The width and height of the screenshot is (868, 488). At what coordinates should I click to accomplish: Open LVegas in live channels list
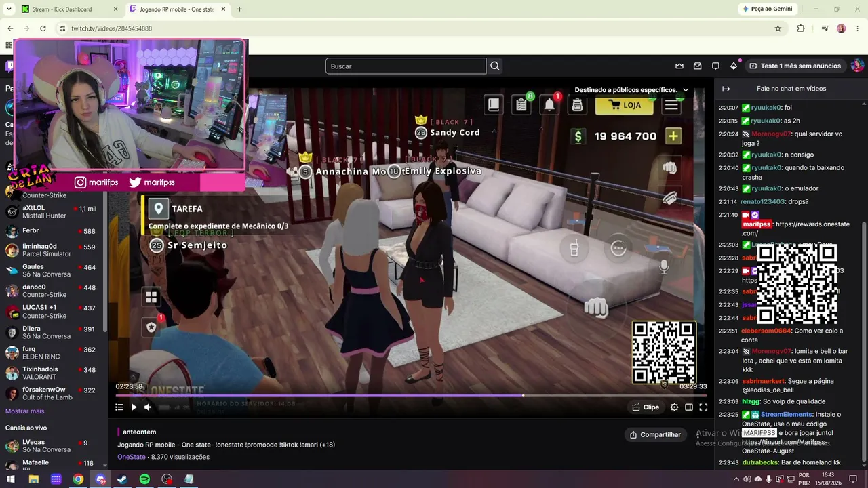[54, 446]
